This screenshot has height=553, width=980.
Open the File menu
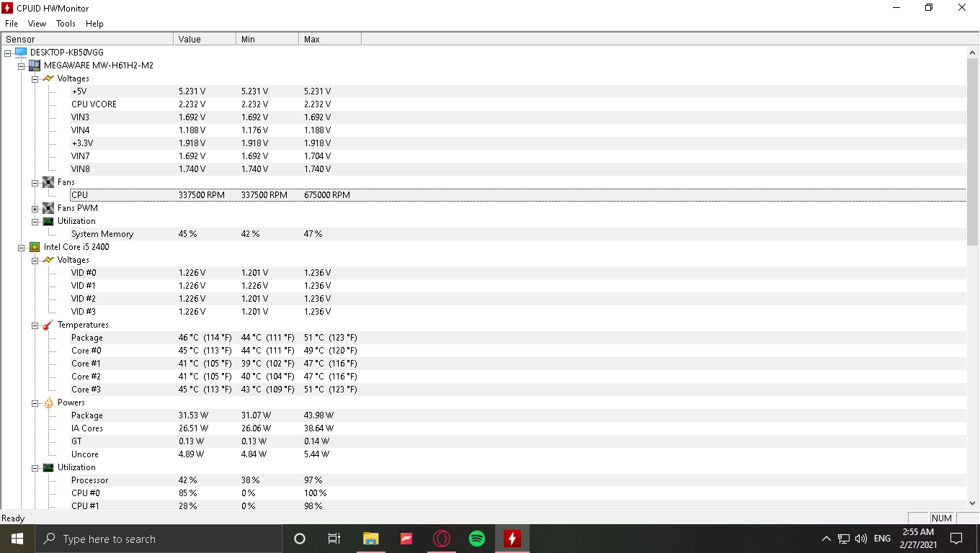pos(11,24)
